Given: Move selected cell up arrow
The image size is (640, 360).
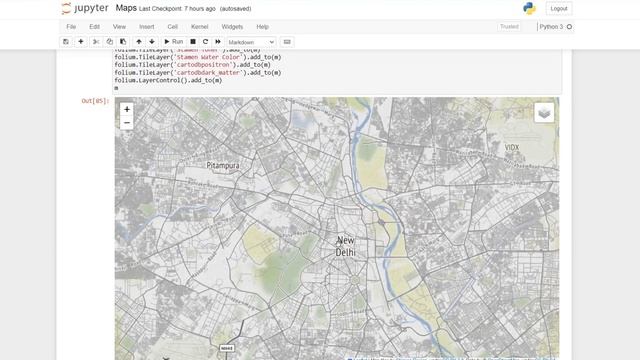Looking at the screenshot, I should point(139,42).
